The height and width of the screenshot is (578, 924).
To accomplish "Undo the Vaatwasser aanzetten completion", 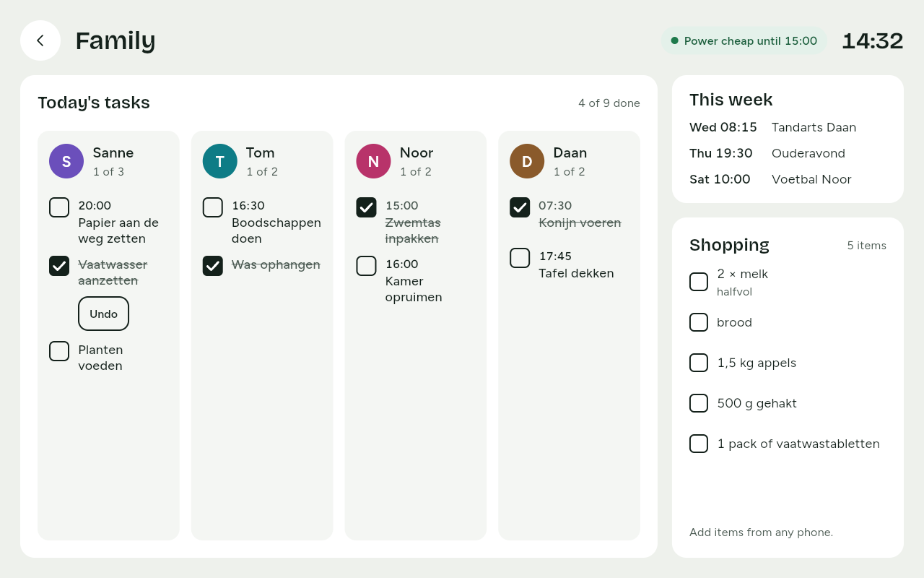I will (103, 314).
